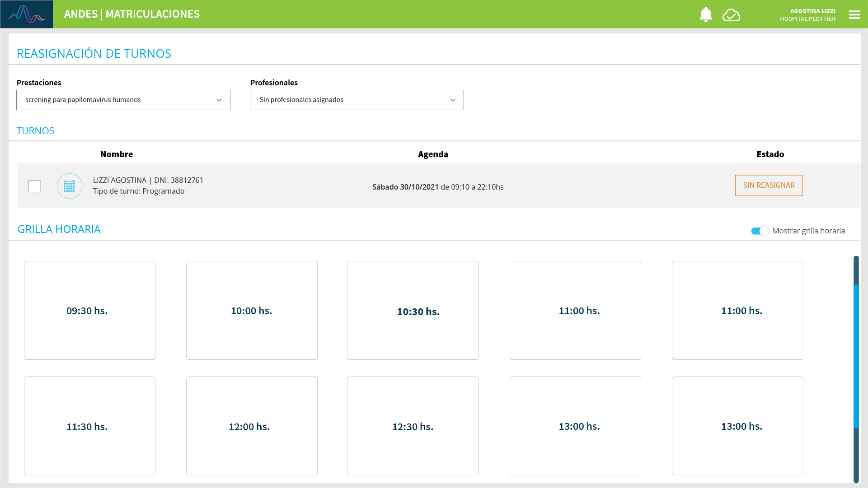The width and height of the screenshot is (868, 488).
Task: Click the calendar icon for Lizzi Agostina
Action: click(70, 186)
